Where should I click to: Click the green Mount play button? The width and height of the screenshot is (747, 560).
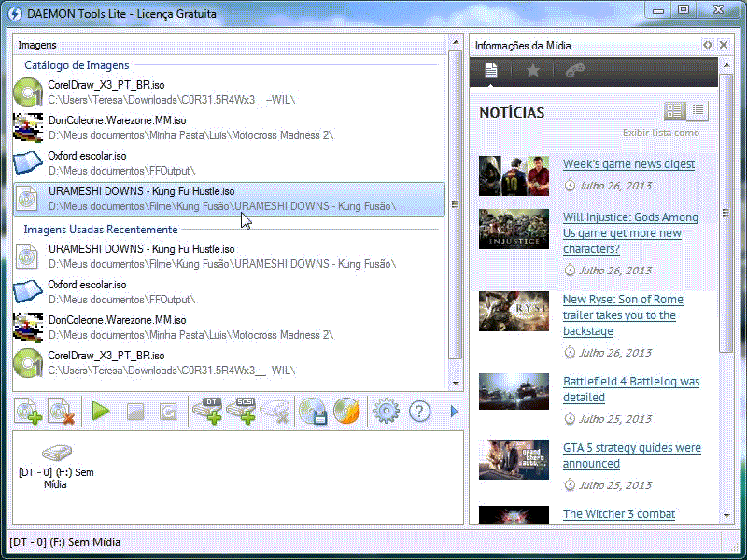click(101, 411)
